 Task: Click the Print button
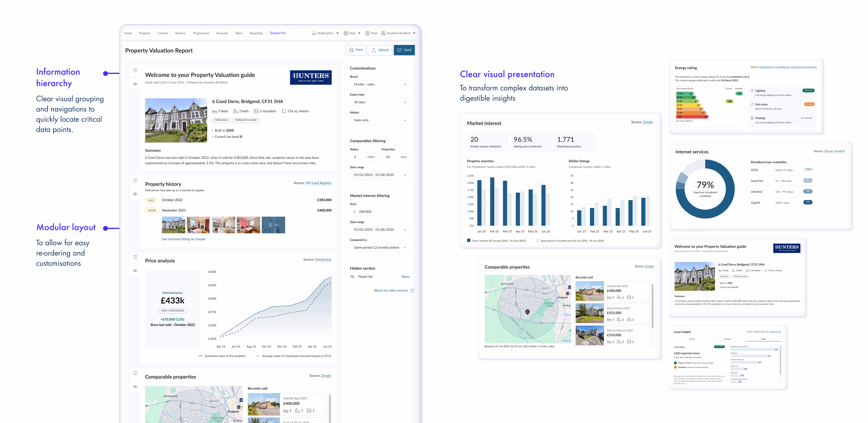pos(356,50)
